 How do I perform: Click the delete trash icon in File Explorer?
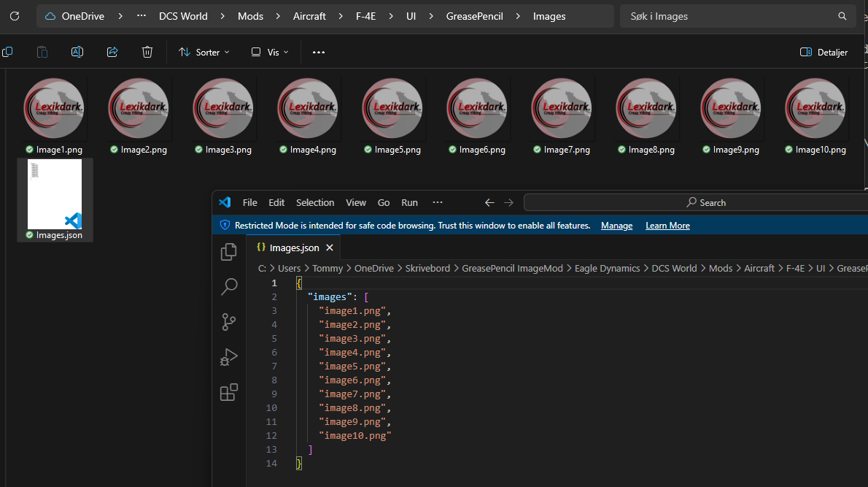coord(147,52)
